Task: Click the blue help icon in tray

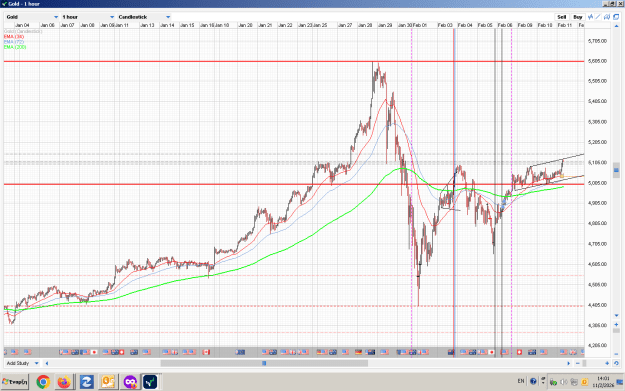Action: 533,381
